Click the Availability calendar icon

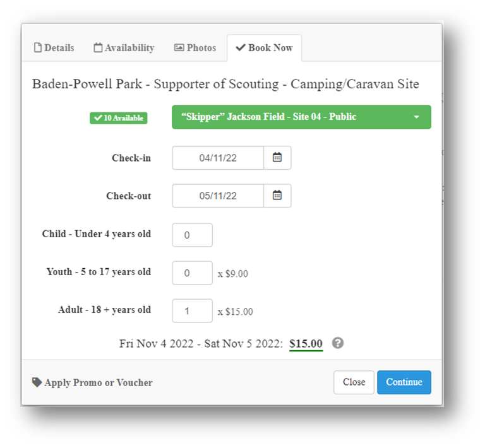(x=98, y=47)
